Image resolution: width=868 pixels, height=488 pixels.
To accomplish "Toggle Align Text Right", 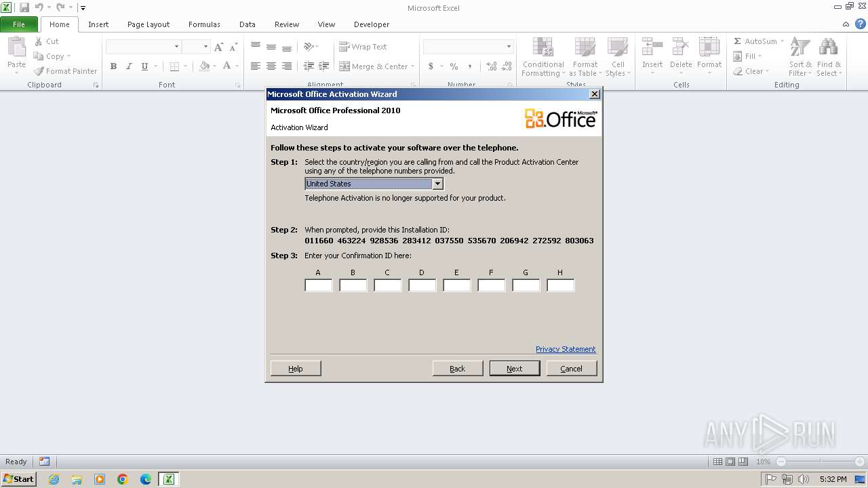I will click(287, 66).
